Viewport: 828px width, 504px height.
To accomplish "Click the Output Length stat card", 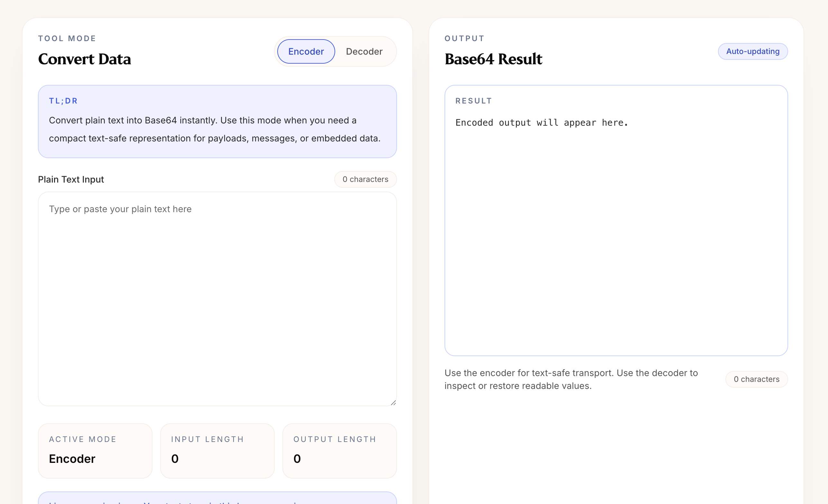I will (339, 451).
